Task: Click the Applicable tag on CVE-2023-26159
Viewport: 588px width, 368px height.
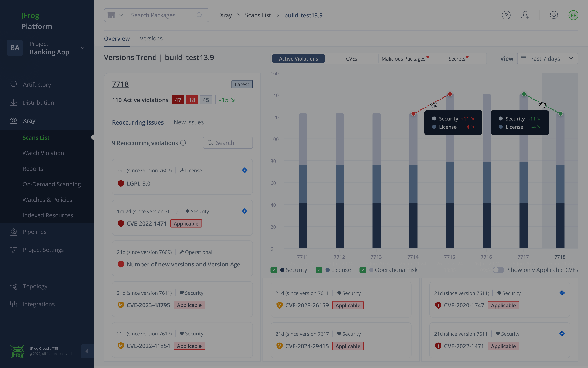Action: point(348,305)
